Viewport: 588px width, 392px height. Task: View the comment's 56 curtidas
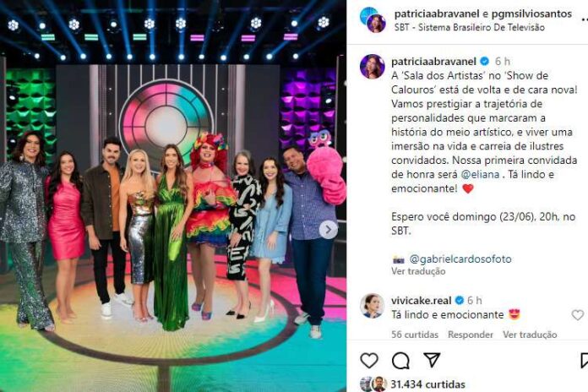[414, 335]
